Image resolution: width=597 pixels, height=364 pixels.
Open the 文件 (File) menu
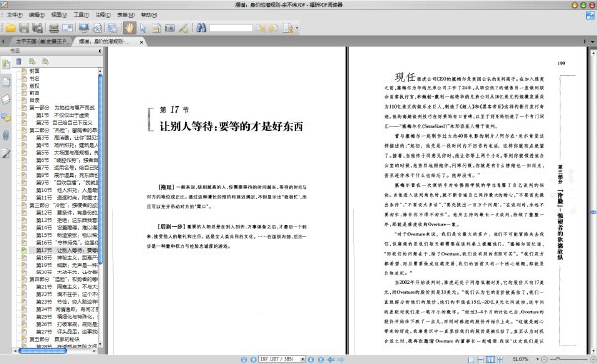tap(15, 15)
